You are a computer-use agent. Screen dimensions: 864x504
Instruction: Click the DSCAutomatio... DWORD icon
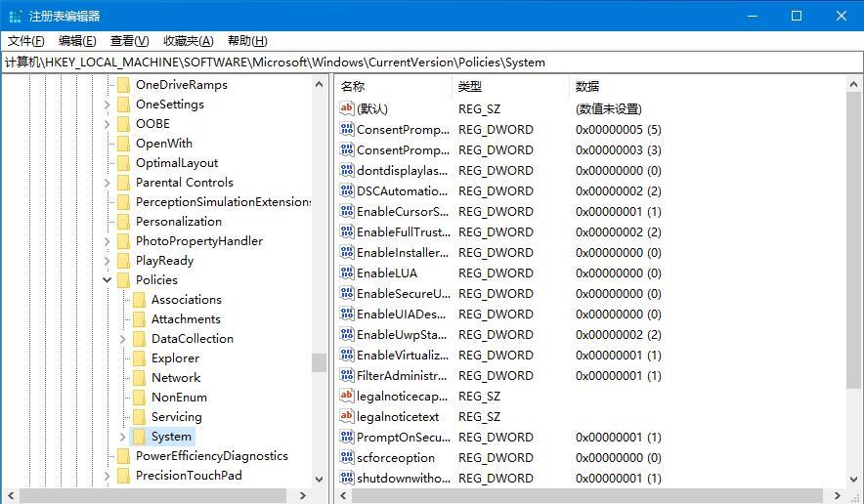(x=347, y=190)
